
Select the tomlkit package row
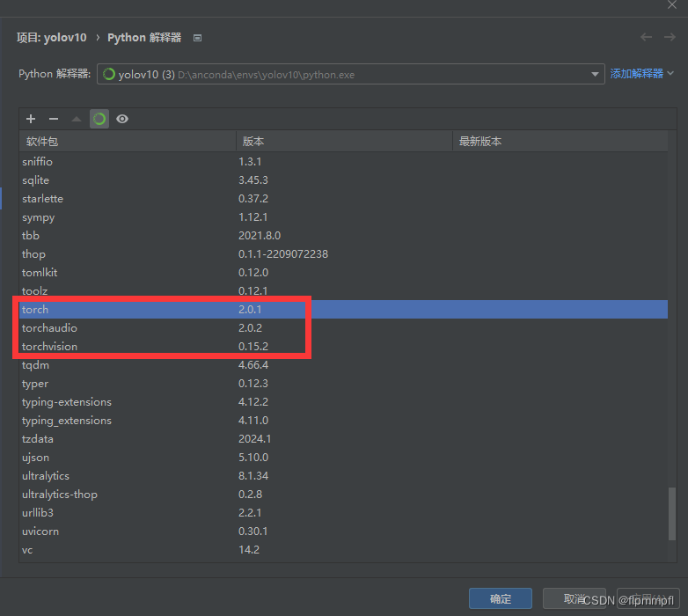[344, 273]
